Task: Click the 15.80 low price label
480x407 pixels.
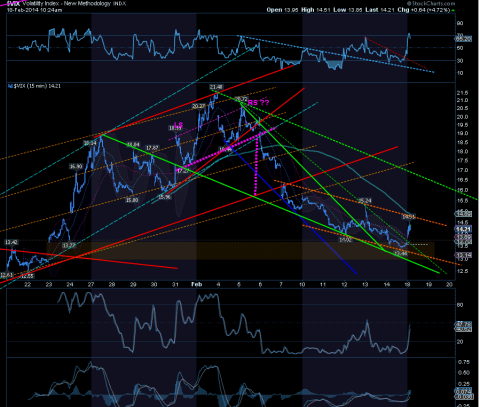Action: (x=132, y=200)
